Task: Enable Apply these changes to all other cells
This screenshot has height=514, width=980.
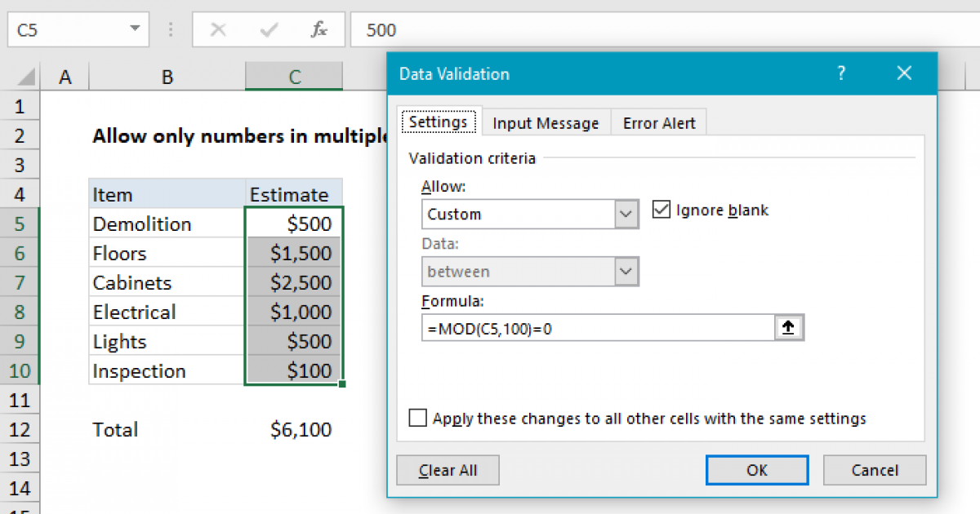Action: (x=417, y=418)
